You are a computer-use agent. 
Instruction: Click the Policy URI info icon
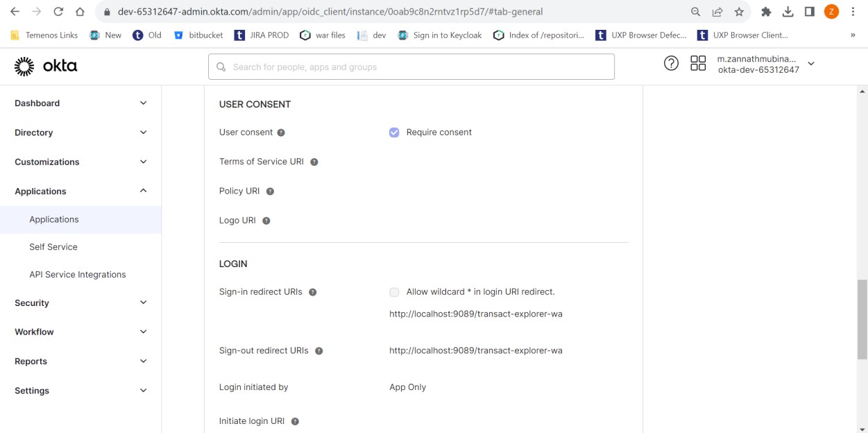click(270, 192)
